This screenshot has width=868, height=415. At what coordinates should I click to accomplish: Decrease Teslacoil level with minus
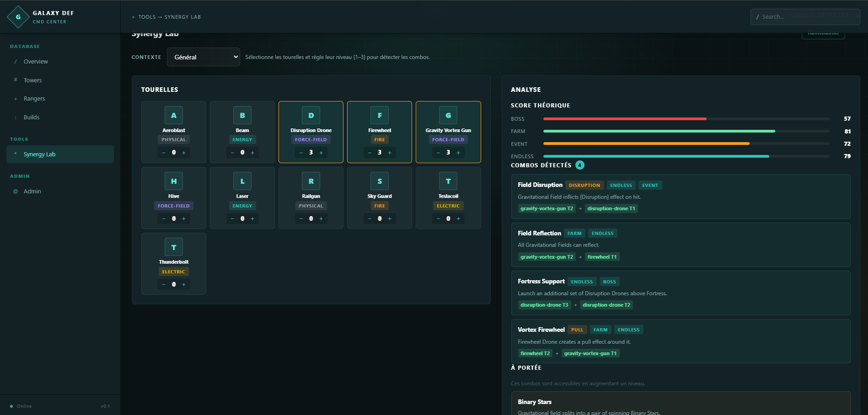coord(438,218)
